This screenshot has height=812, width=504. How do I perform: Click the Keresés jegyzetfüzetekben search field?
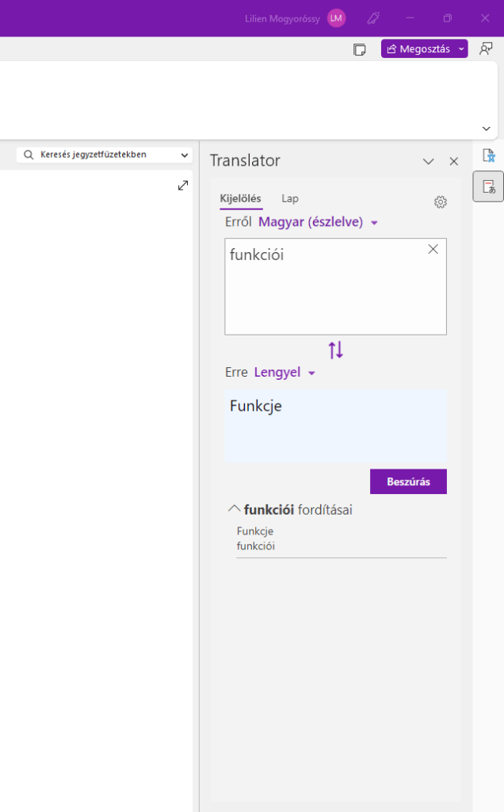(104, 155)
